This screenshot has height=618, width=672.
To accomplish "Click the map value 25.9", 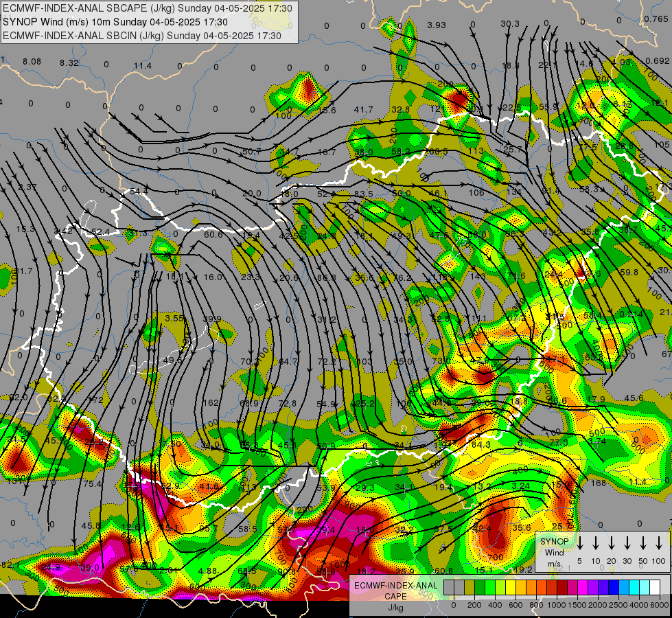I will (x=405, y=571).
